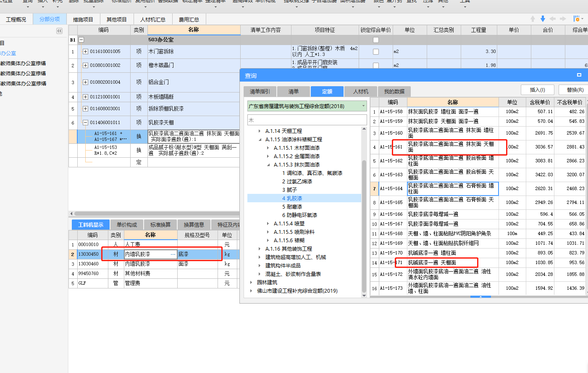Click material row 13030460 内墙乳胶漆 面漆
The height and width of the screenshot is (373, 588).
155,264
